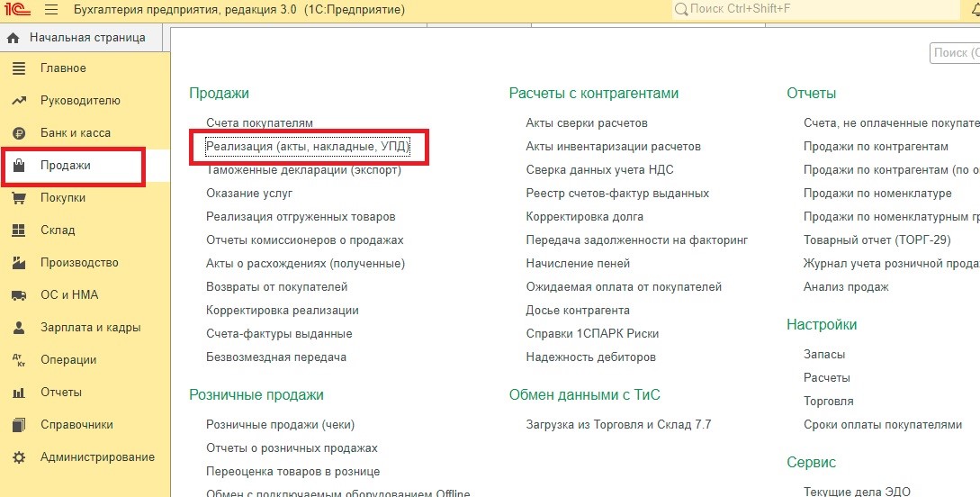Screen dimensions: 980x497
Task: Open Анализ продаж report
Action: 846,287
